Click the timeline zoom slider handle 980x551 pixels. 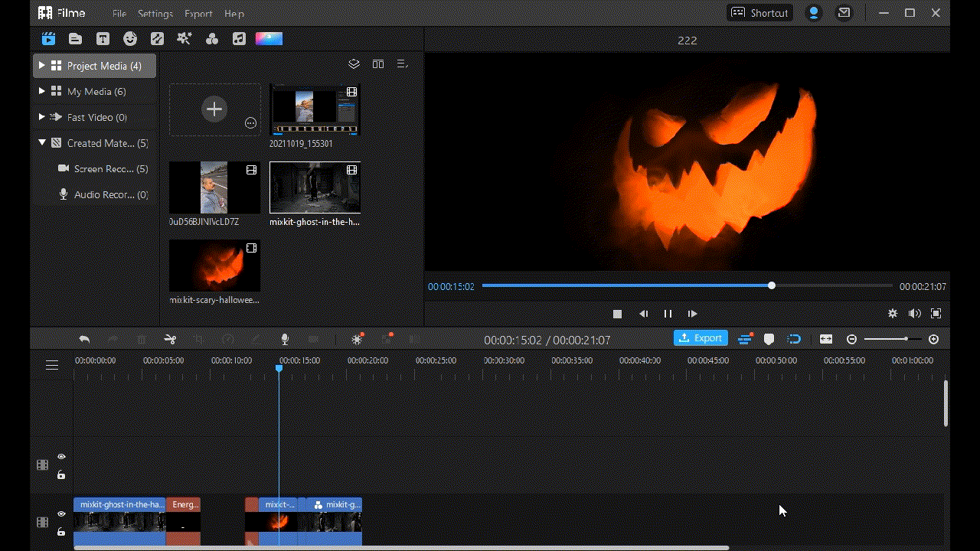click(x=906, y=339)
